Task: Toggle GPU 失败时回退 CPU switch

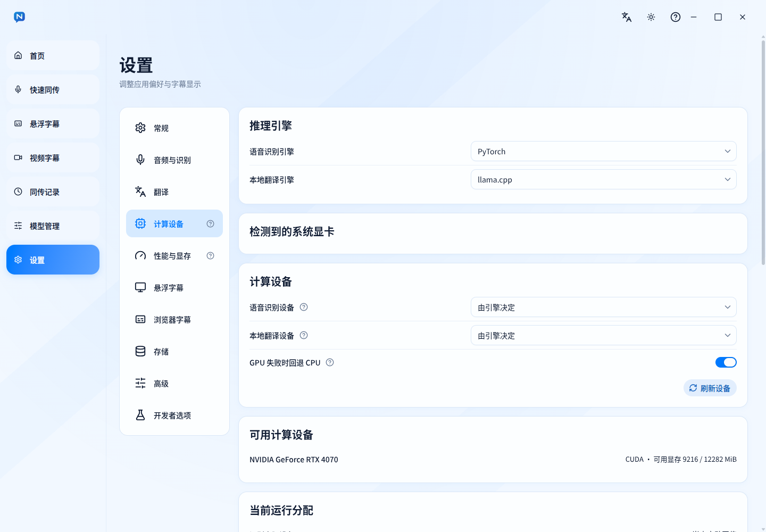Action: (x=726, y=362)
